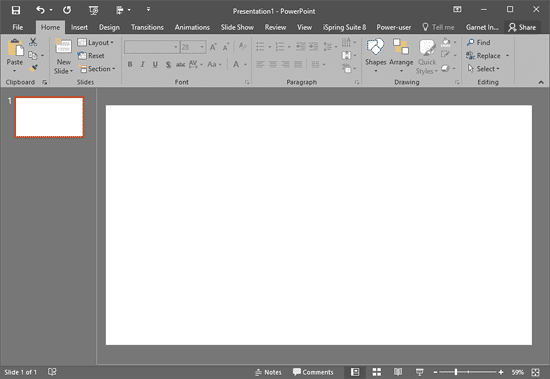
Task: Expand the Replace dropdown arrow
Action: coord(507,56)
